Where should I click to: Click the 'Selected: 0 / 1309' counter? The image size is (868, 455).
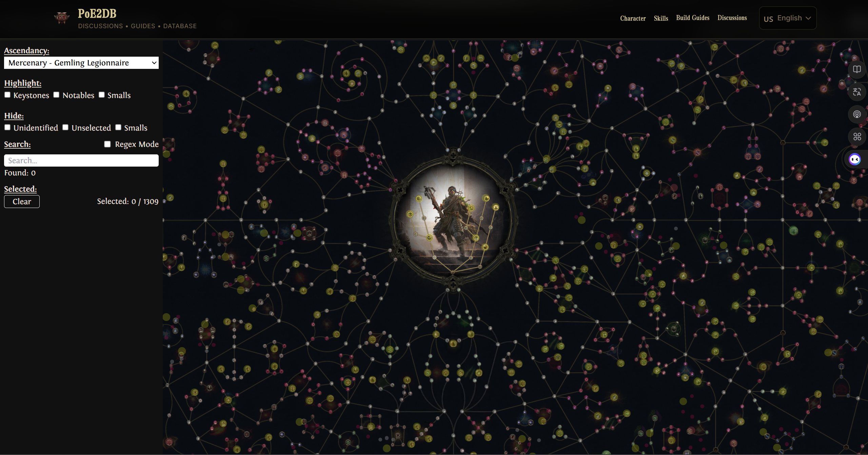[128, 202]
